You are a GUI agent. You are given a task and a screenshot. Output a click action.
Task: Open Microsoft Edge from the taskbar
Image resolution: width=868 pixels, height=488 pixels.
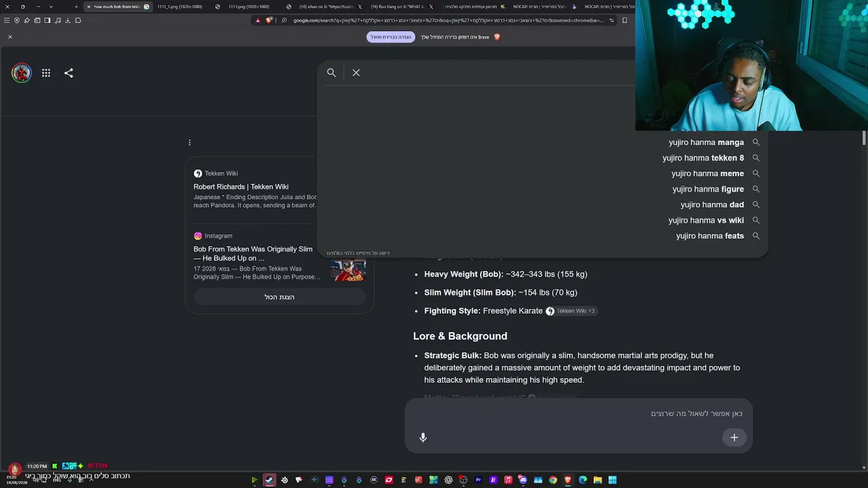point(583,480)
